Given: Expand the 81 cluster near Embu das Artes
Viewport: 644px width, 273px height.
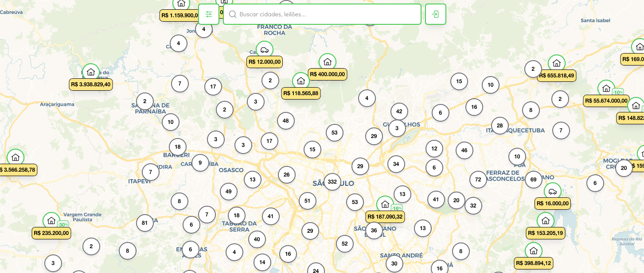Looking at the screenshot, I should (145, 223).
